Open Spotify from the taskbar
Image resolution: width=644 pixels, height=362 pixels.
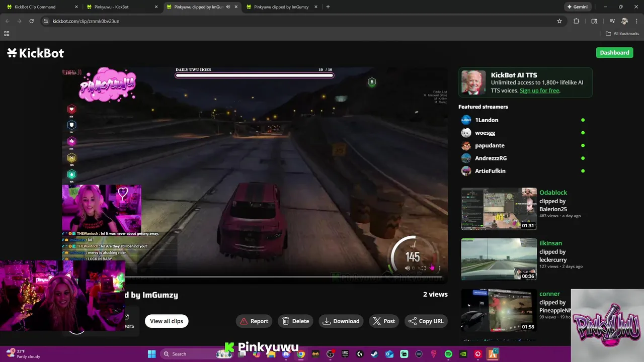pos(448,354)
